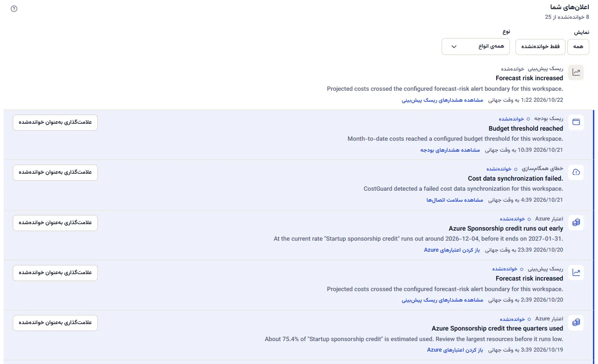598x364 pixels.
Task: Show all notifications with the همه filter
Action: 578,47
